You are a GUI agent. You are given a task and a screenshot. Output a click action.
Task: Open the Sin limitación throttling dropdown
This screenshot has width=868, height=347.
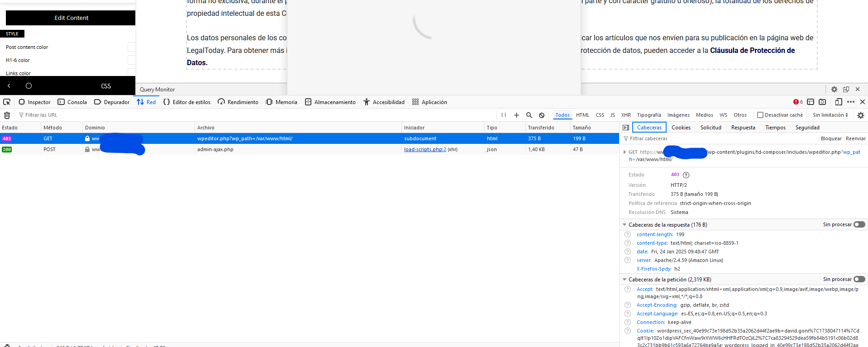[x=830, y=115]
